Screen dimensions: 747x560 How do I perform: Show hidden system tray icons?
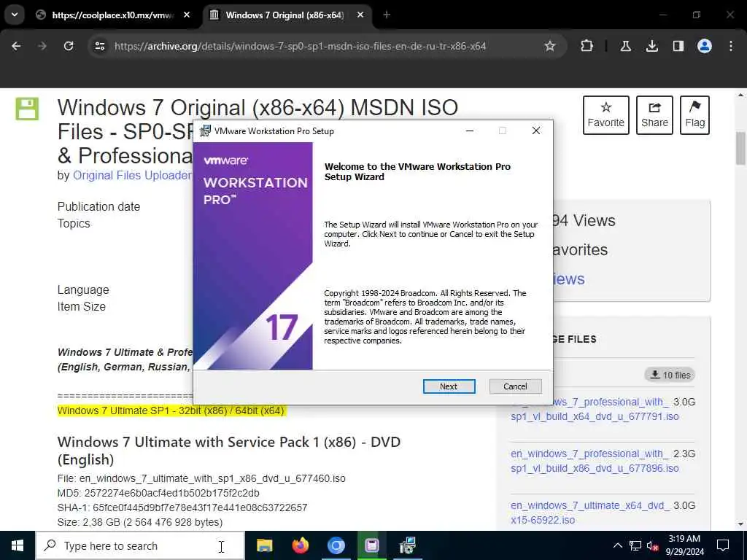tap(617, 545)
